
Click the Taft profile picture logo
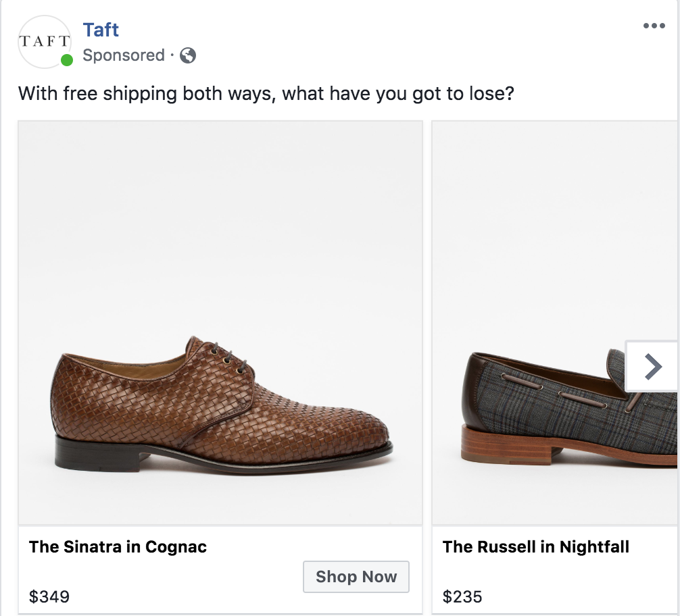coord(45,42)
